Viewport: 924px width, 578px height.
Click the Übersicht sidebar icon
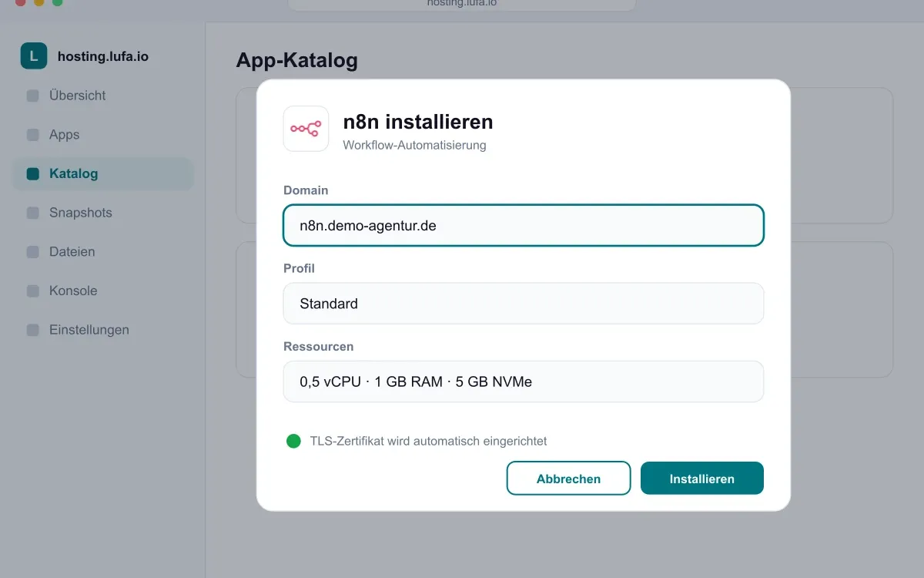click(x=33, y=96)
